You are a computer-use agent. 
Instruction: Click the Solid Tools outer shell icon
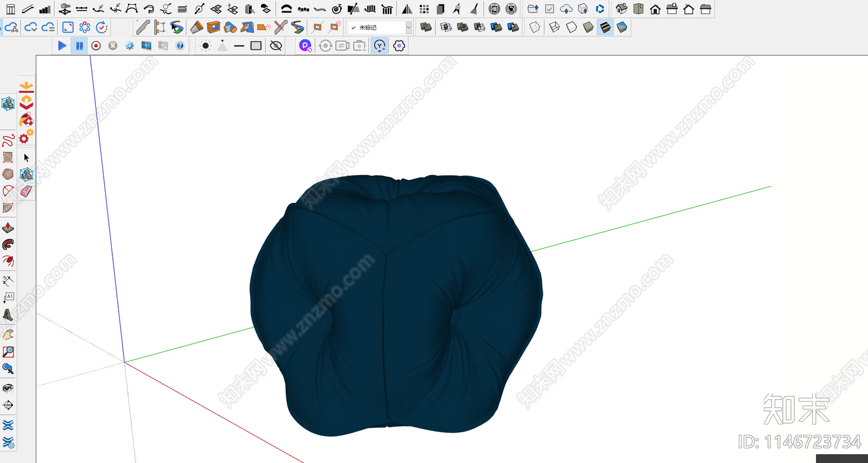(426, 27)
